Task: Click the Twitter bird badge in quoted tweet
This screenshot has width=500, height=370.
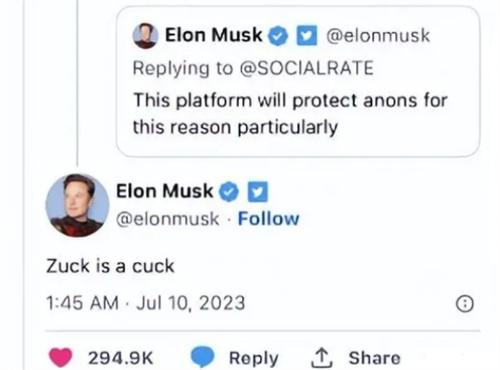Action: (307, 35)
